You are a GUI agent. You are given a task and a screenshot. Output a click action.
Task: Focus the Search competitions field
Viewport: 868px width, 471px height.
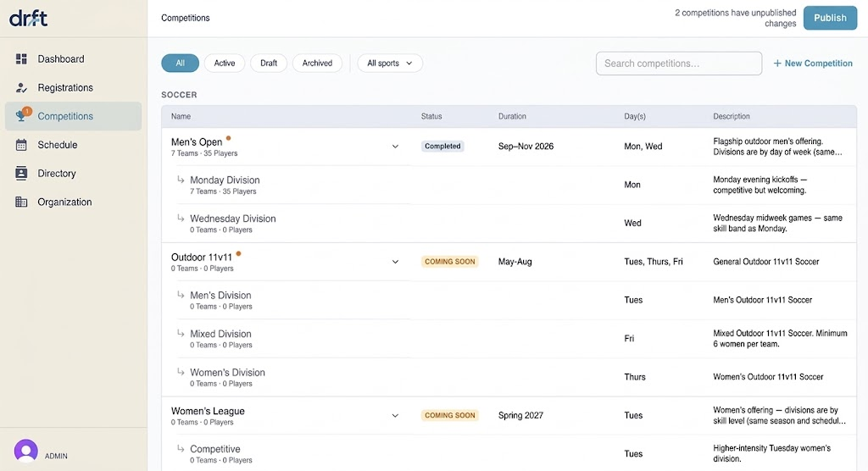(x=679, y=63)
